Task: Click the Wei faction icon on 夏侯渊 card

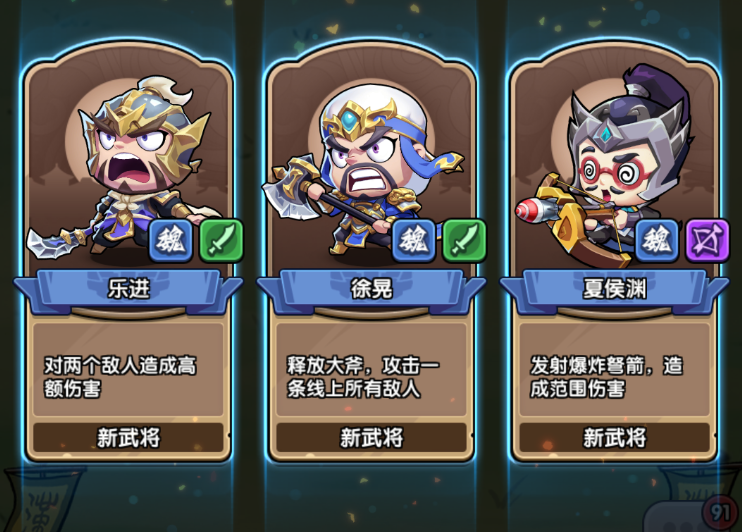Action: point(657,240)
